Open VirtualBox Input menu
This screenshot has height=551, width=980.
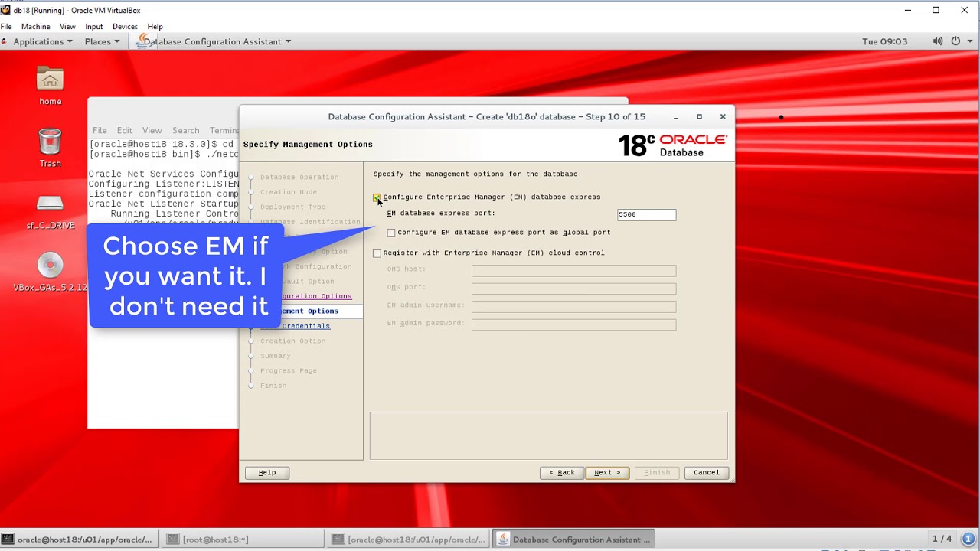[94, 26]
